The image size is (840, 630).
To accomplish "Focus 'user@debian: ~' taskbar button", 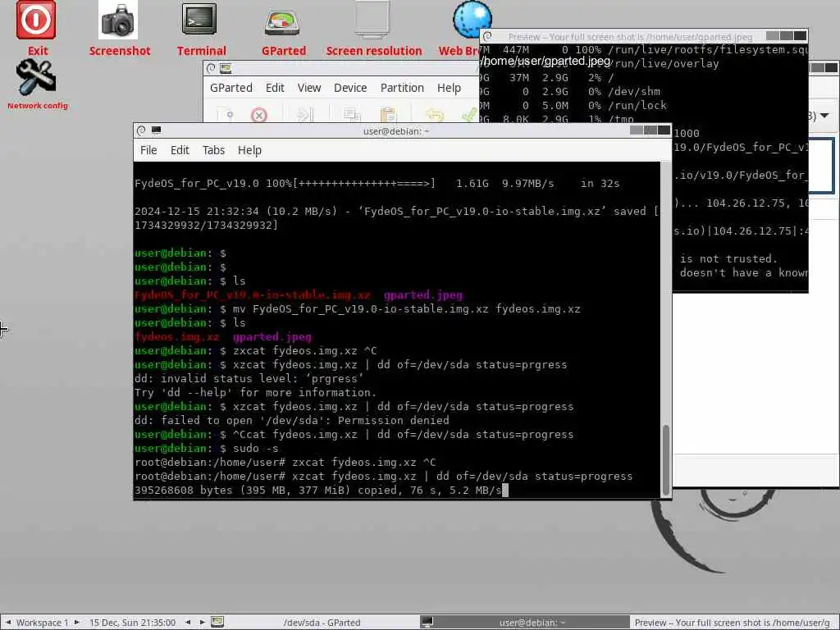I will [x=524, y=622].
